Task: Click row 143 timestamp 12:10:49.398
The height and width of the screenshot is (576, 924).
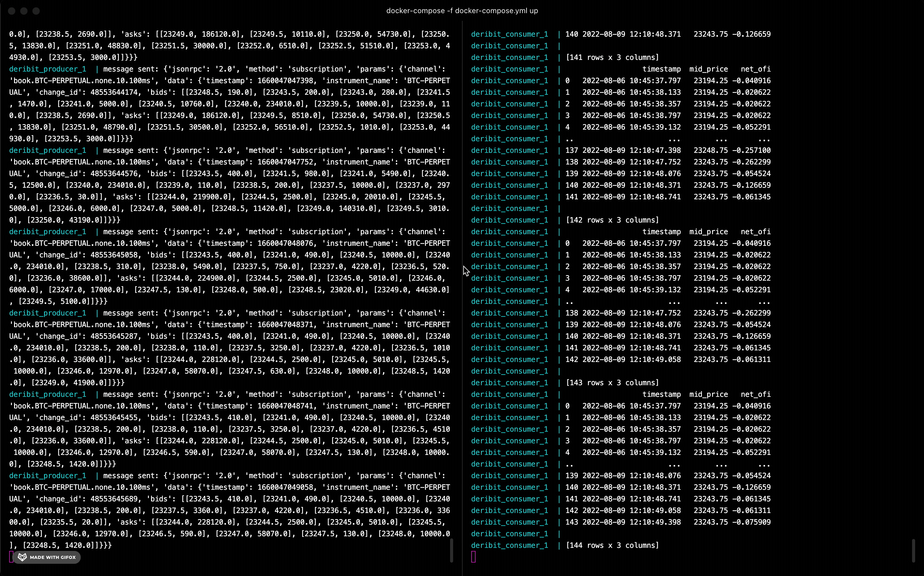Action: (x=655, y=522)
